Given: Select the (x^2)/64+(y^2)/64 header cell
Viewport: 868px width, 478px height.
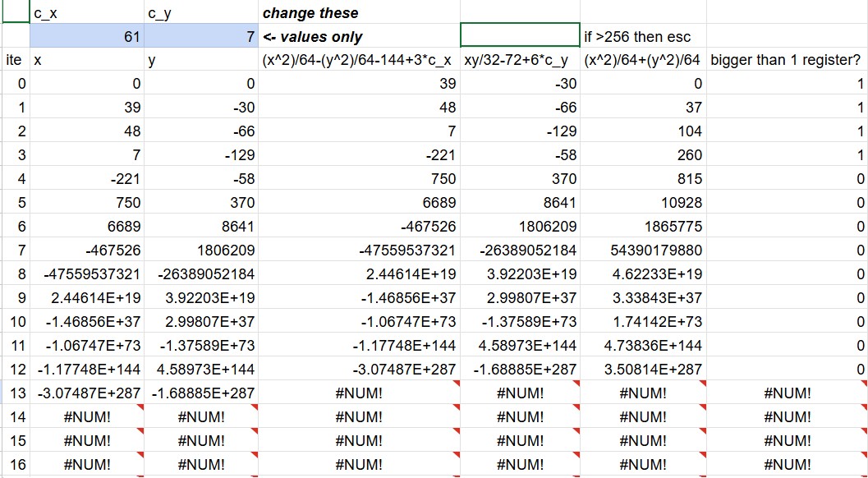Looking at the screenshot, I should point(643,60).
